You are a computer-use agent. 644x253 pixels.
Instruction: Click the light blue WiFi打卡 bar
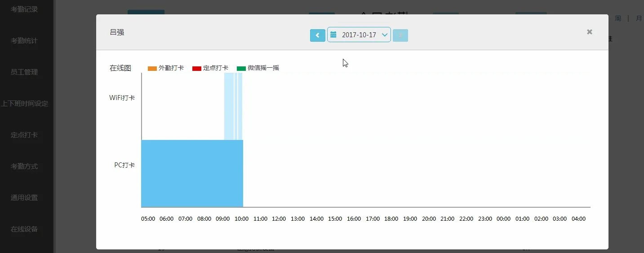228,106
